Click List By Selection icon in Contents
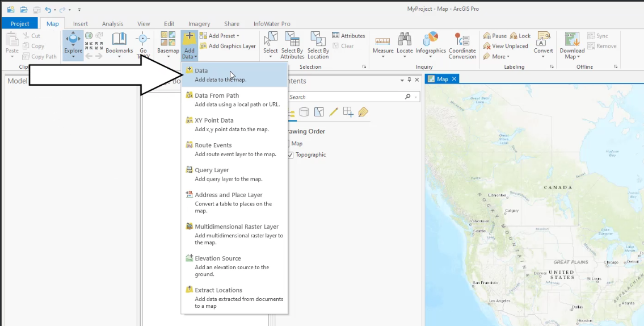 click(x=319, y=112)
